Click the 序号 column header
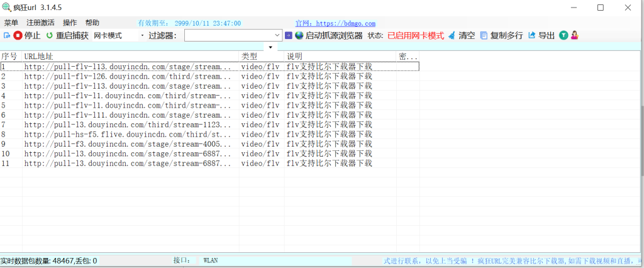Viewport: 644px width, 268px height. pyautogui.click(x=11, y=56)
